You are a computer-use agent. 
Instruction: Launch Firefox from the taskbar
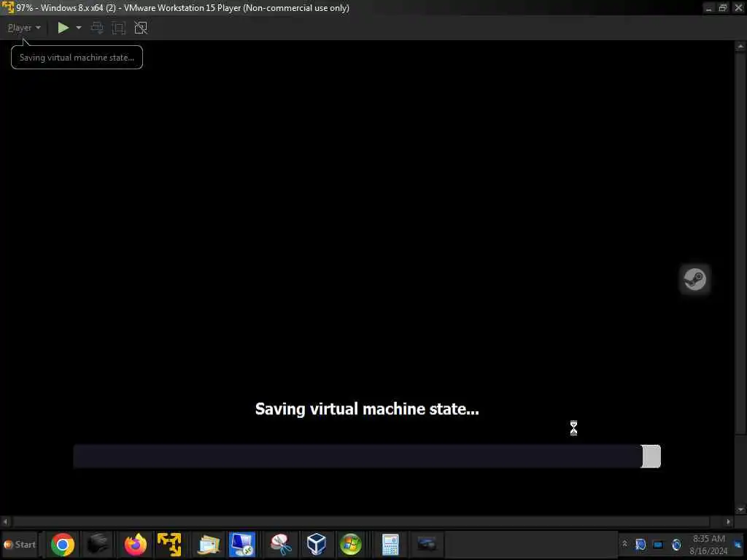[135, 544]
